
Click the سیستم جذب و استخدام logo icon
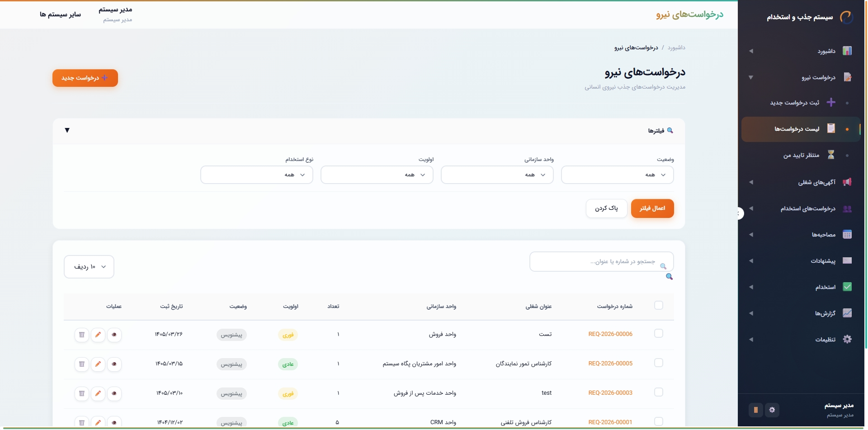846,17
